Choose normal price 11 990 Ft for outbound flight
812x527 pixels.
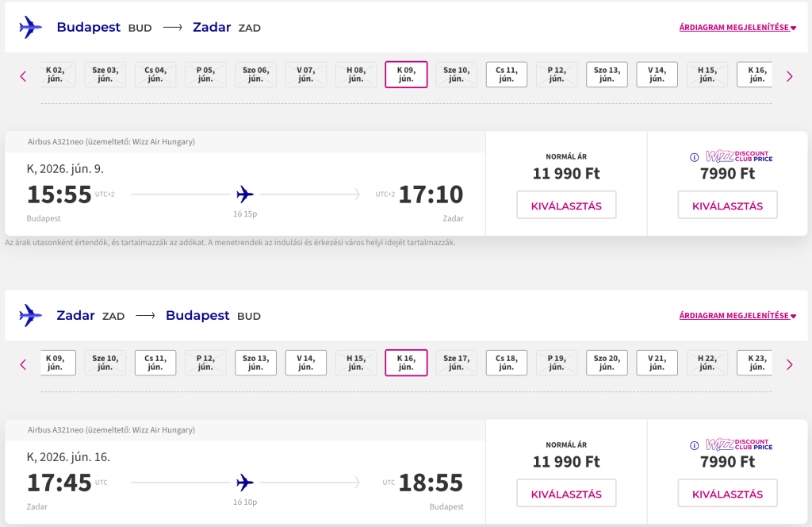pyautogui.click(x=566, y=206)
